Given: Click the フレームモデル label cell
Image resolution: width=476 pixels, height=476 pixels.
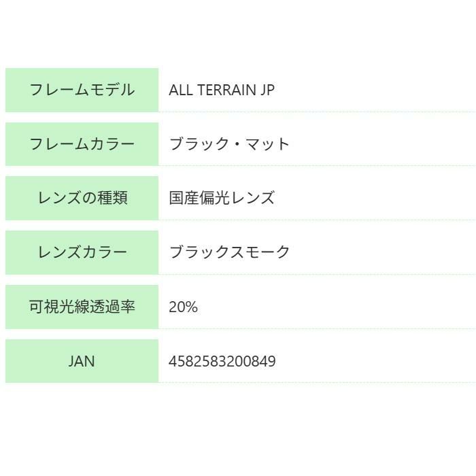Looking at the screenshot, I should (82, 90).
